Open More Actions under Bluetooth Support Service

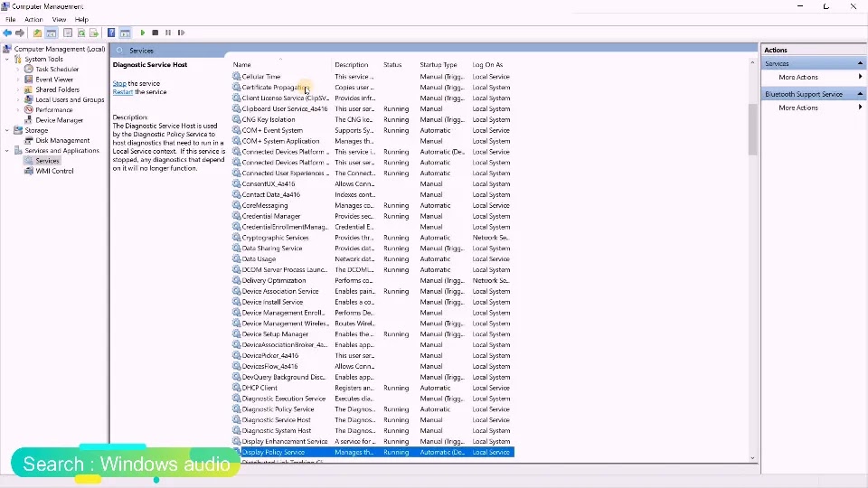click(797, 108)
